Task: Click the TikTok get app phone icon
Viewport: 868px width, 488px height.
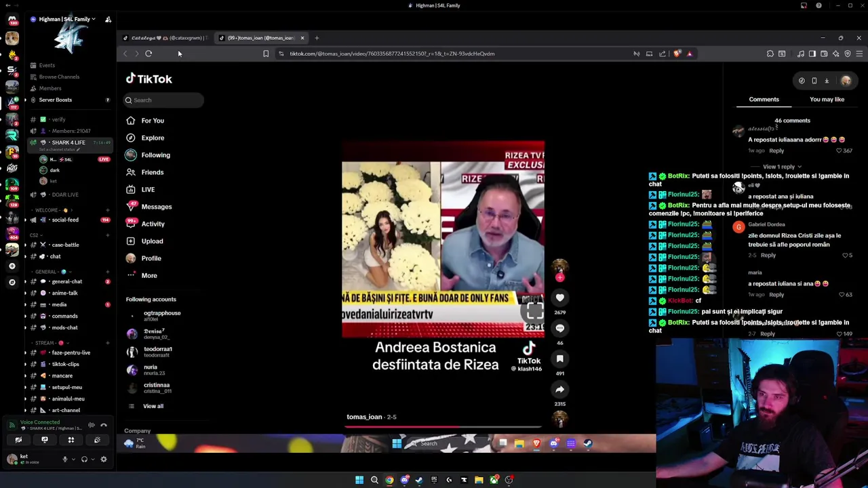Action: [814, 81]
